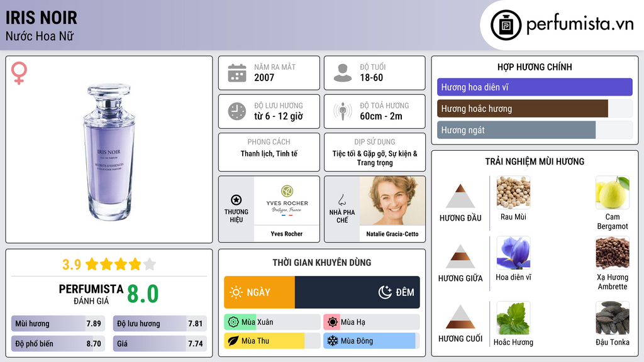The width and height of the screenshot is (644, 362).
Task: Click the Iris Noir bottle image
Action: point(109,152)
